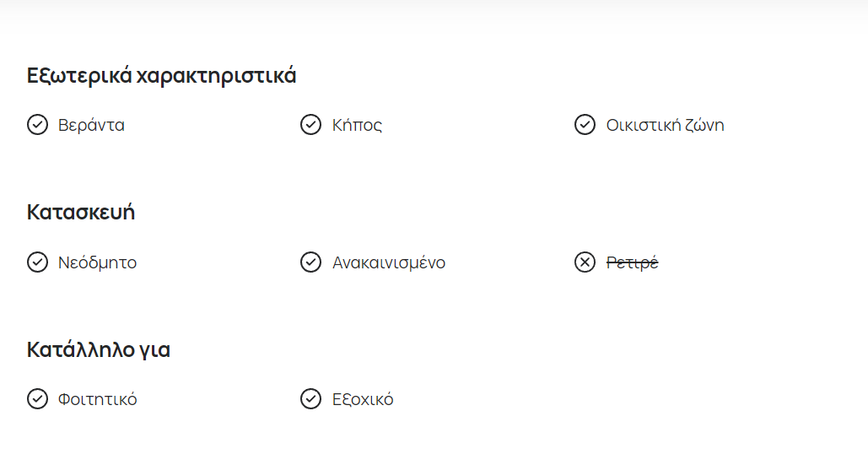The height and width of the screenshot is (465, 868).
Task: Click the Εξωτερικά χαρακτηριστικά heading
Action: click(161, 76)
